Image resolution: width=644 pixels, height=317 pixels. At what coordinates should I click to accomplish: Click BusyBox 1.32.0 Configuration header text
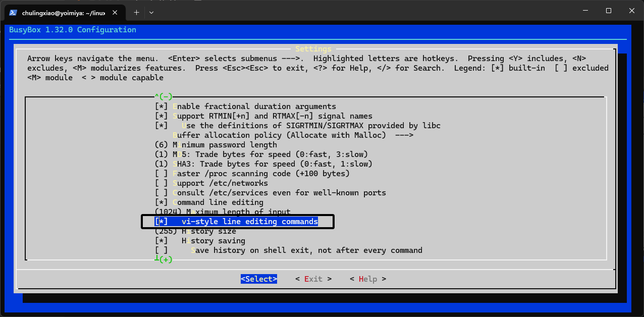tap(73, 30)
